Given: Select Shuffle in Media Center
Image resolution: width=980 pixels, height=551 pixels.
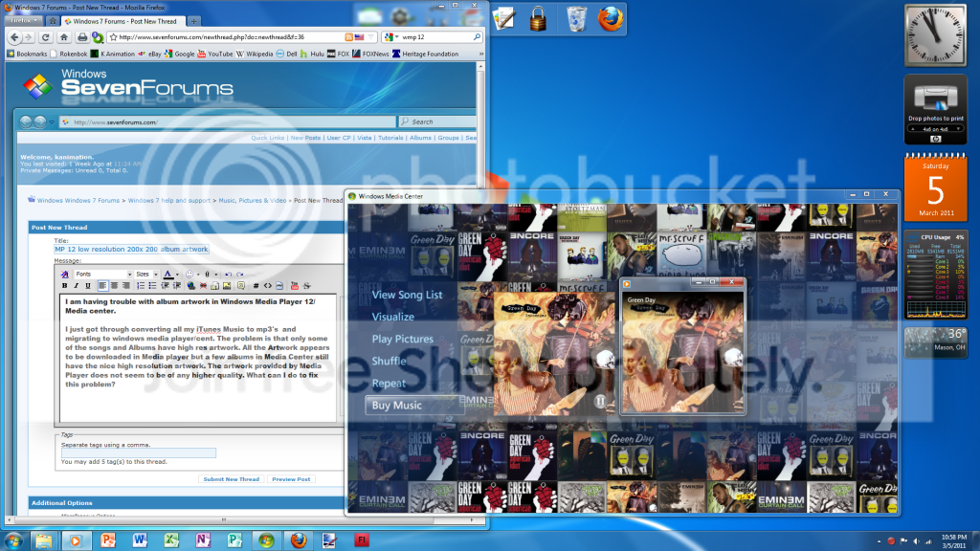Looking at the screenshot, I should [x=389, y=361].
